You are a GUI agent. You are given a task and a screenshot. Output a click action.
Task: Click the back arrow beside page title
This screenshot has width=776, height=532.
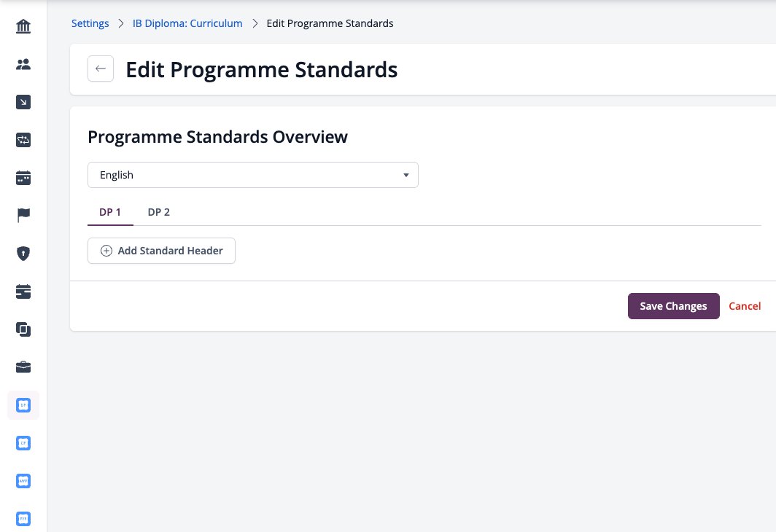click(x=101, y=69)
